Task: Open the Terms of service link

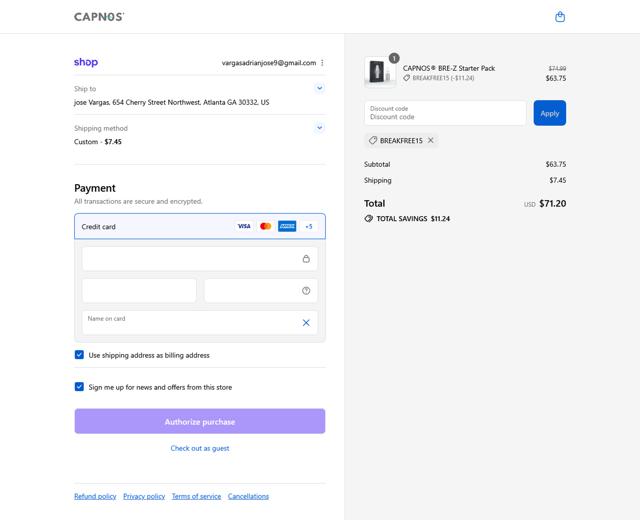Action: [196, 496]
